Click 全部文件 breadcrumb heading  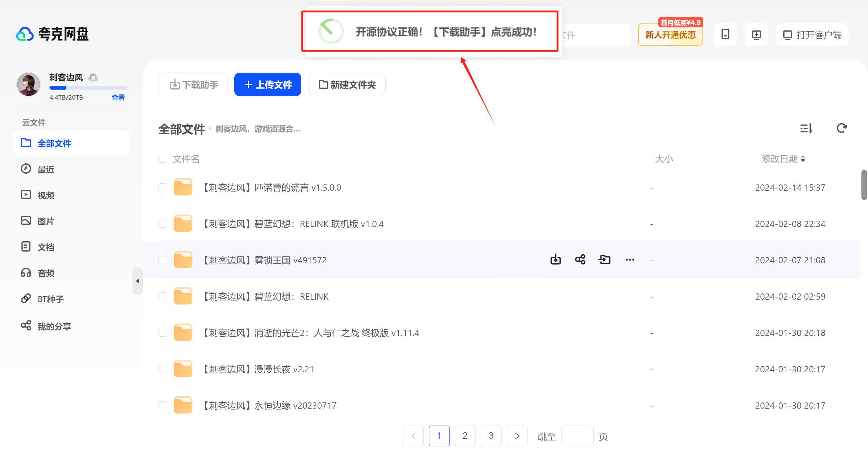[182, 129]
